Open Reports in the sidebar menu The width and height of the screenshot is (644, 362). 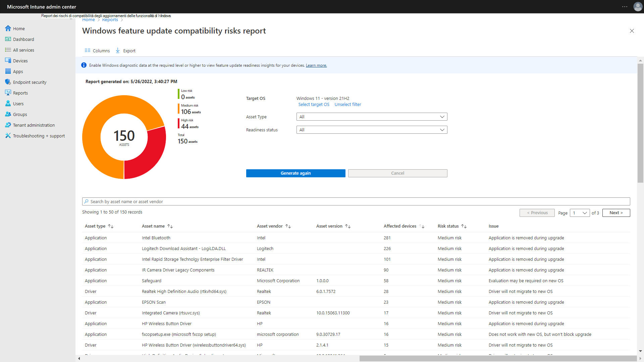coord(20,93)
